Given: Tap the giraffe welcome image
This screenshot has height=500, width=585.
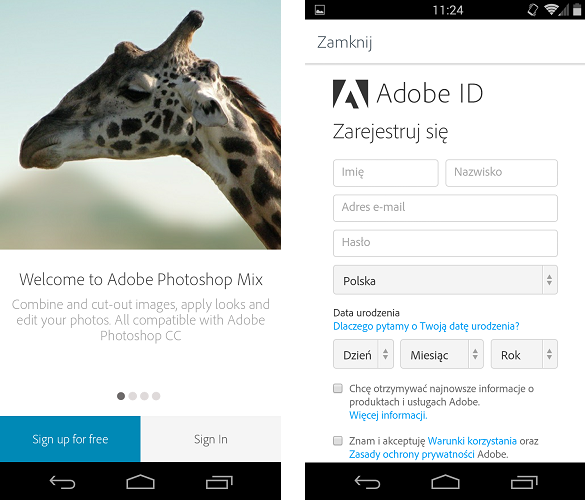Looking at the screenshot, I should [140, 125].
